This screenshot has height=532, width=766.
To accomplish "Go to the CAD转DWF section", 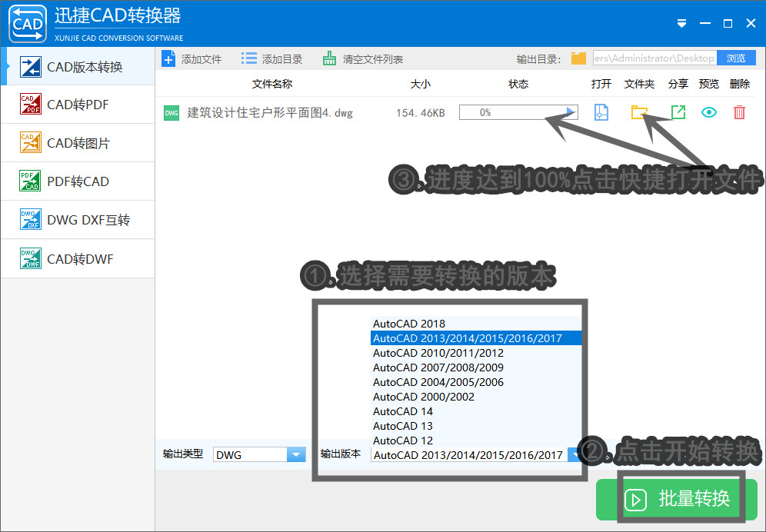I will (78, 259).
